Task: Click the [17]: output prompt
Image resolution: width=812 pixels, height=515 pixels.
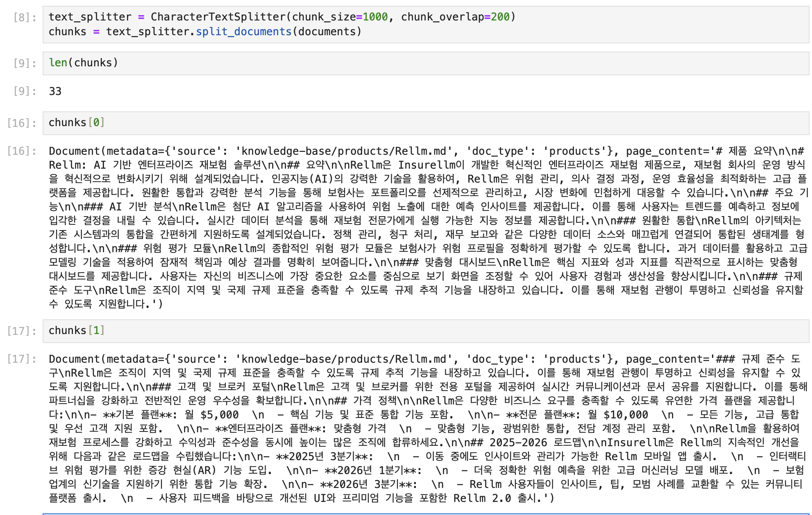Action: point(22,359)
